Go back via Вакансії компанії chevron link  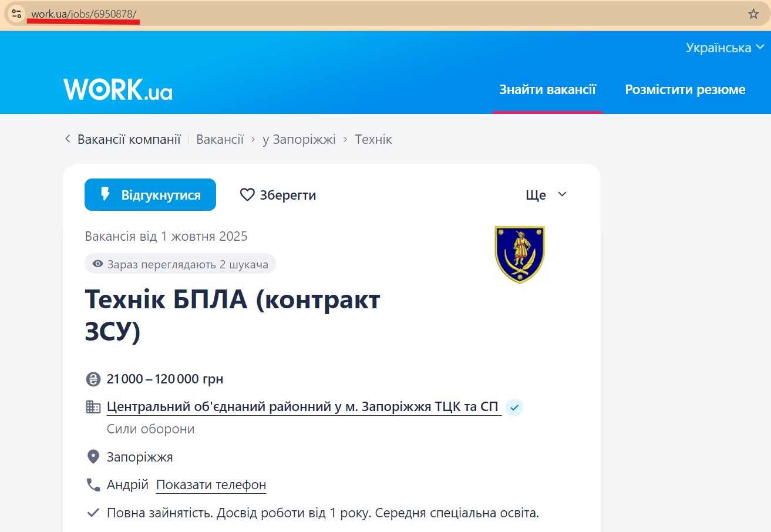click(123, 139)
